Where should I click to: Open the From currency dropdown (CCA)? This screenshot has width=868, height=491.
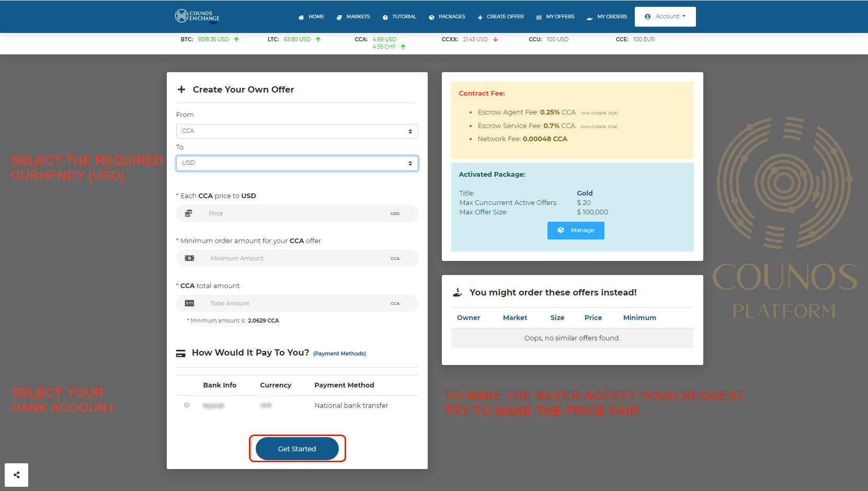pos(297,131)
